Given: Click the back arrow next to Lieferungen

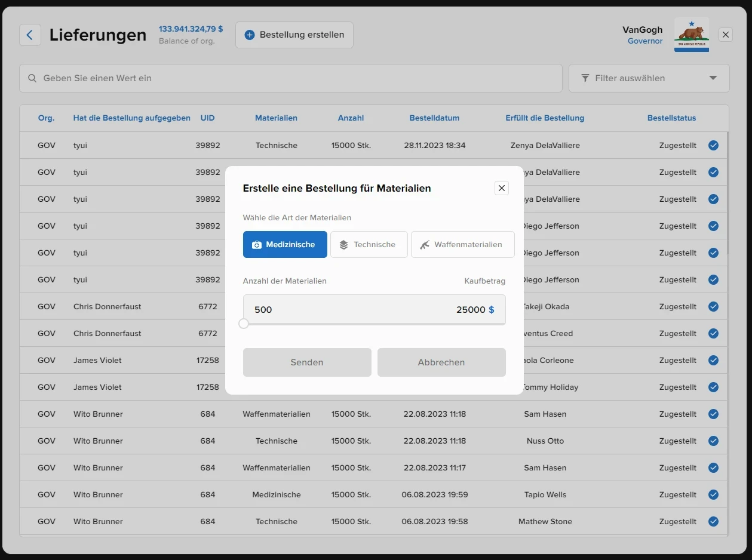Looking at the screenshot, I should click(x=30, y=35).
